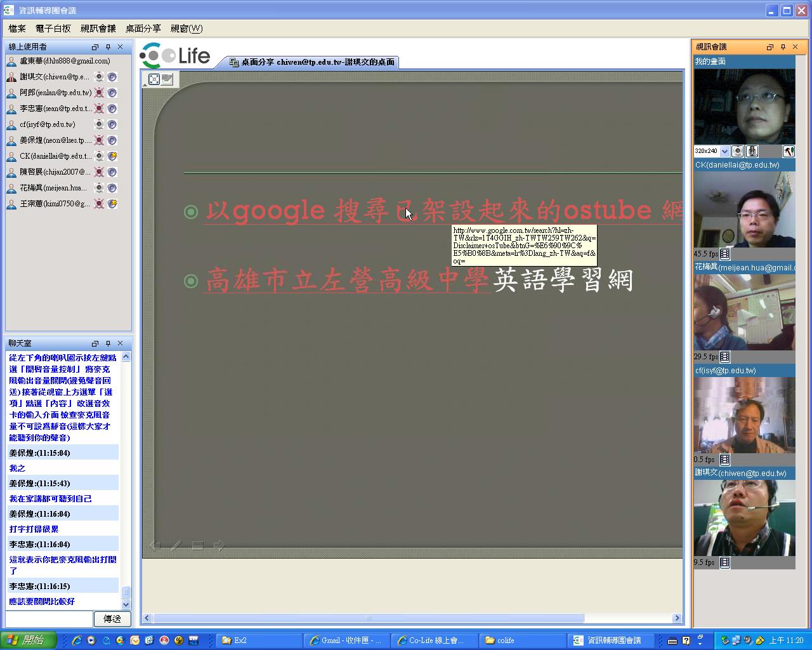Open the 320x240 resolution dropdown

click(724, 151)
